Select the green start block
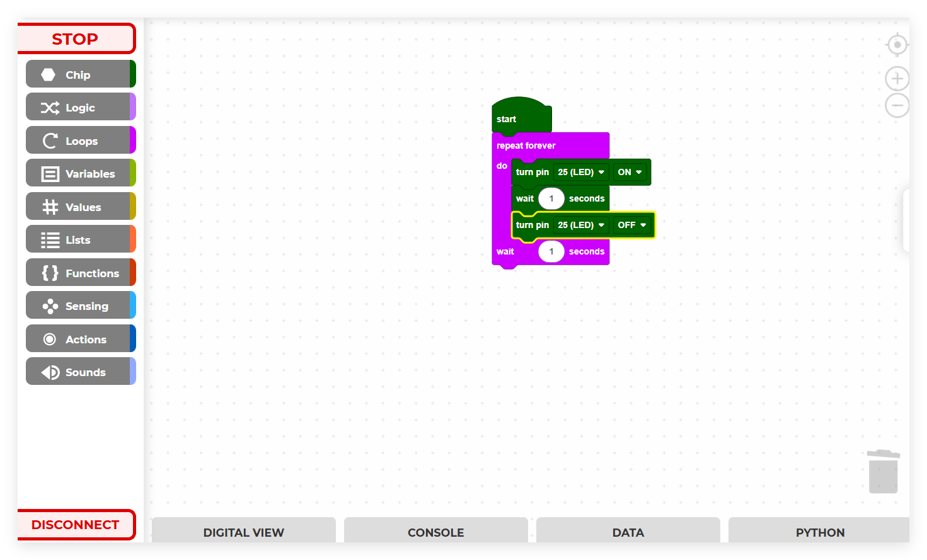This screenshot has height=560, width=927. [521, 115]
